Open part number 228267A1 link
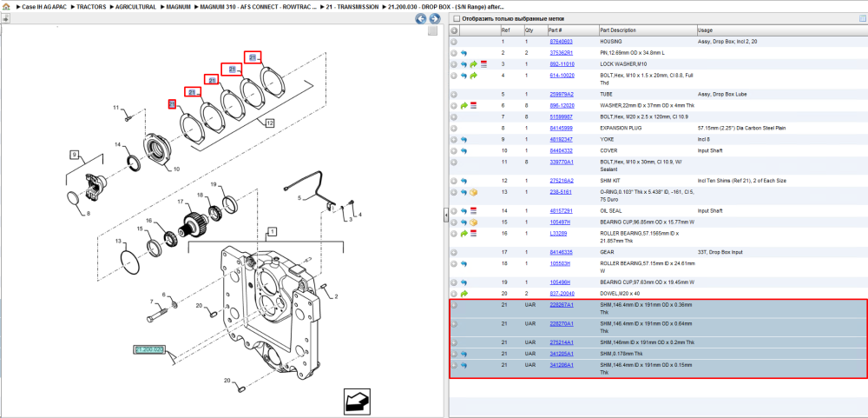Viewport: 868px width, 418px height. pyautogui.click(x=562, y=305)
